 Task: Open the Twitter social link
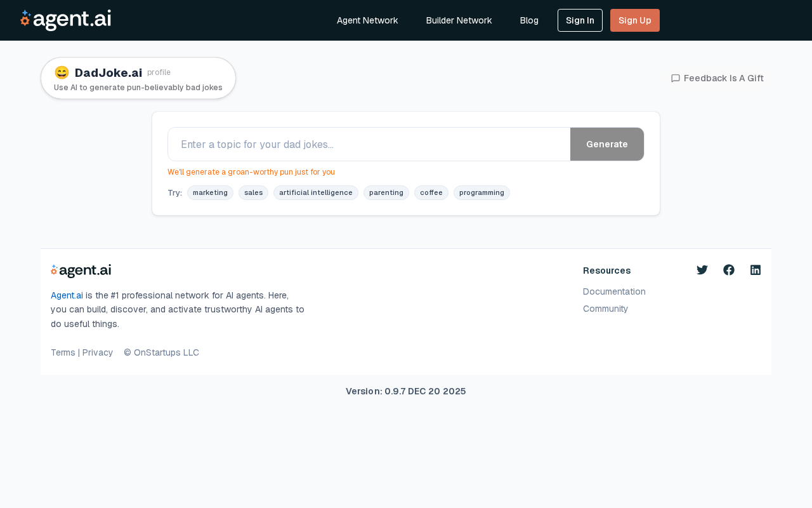coord(702,270)
